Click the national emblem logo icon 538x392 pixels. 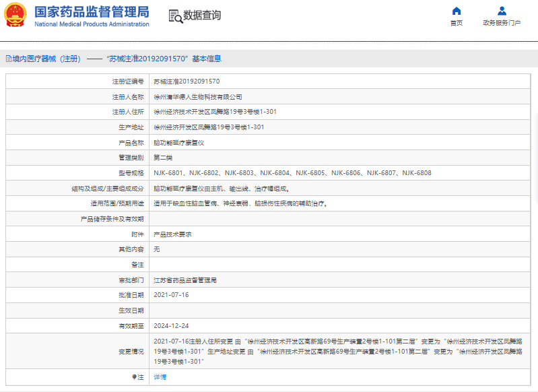coord(16,15)
